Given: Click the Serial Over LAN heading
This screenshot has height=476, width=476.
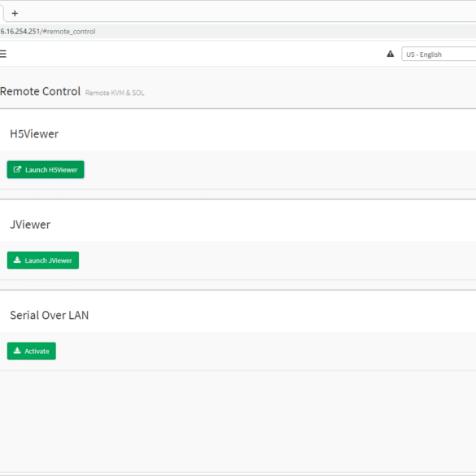Looking at the screenshot, I should pyautogui.click(x=49, y=315).
